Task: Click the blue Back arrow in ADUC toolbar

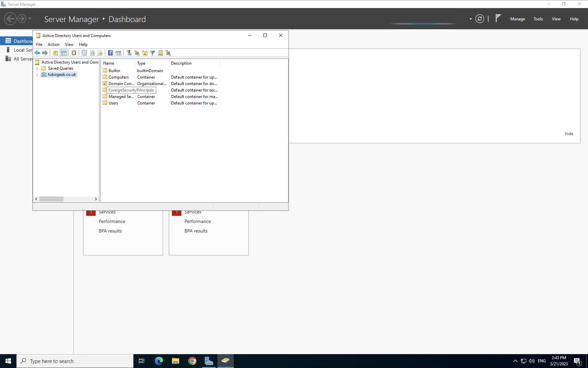Action: [x=37, y=53]
